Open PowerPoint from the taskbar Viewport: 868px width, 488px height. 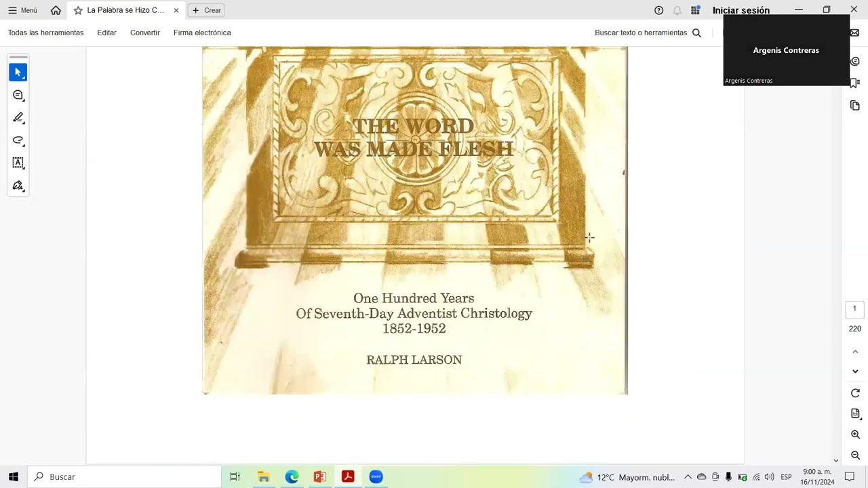320,476
